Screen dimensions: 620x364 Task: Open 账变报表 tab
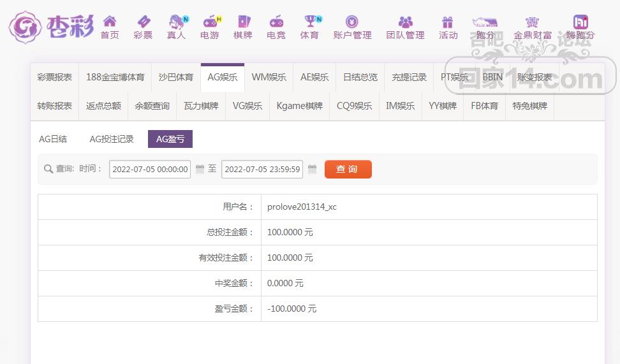[534, 78]
